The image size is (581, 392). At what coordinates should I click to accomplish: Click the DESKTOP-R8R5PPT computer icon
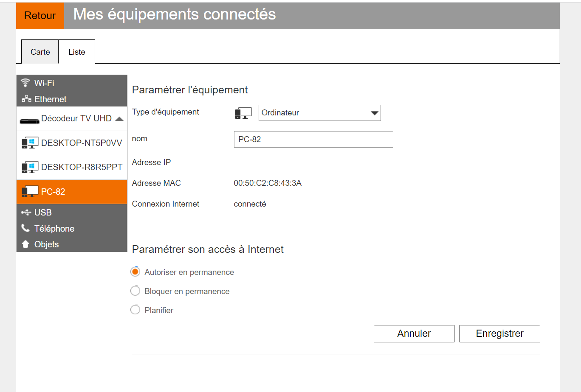30,167
